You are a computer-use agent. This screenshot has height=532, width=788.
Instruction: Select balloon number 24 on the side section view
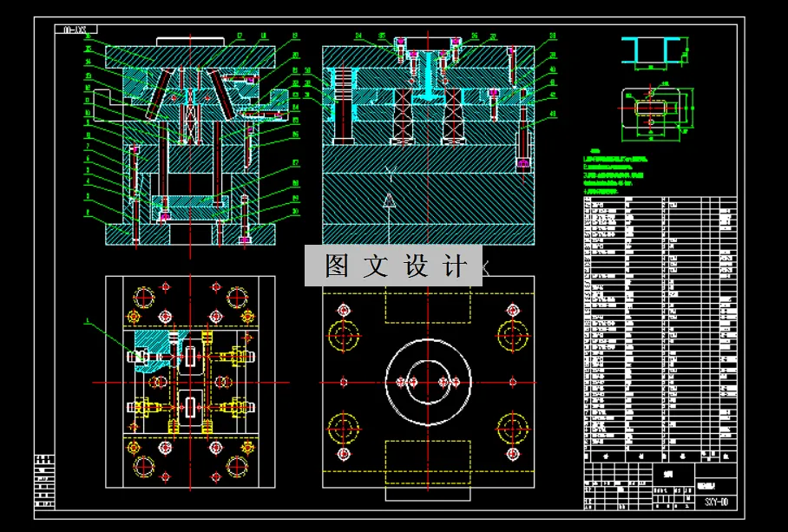pyautogui.click(x=358, y=36)
